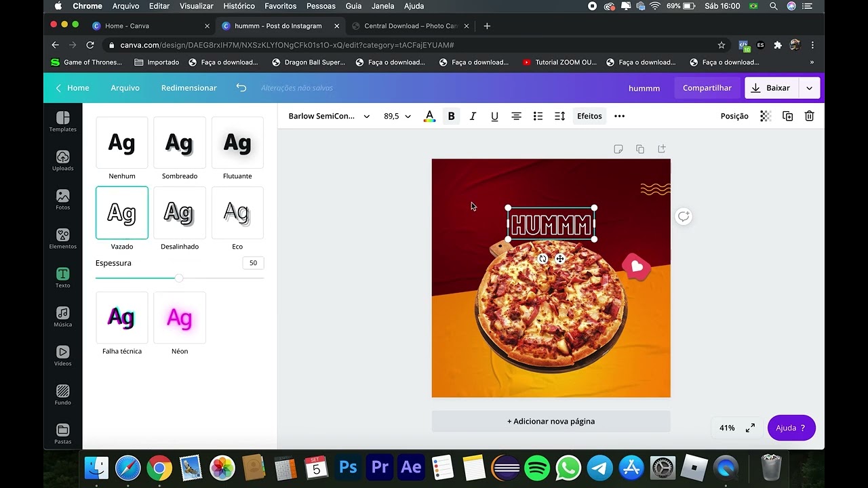The width and height of the screenshot is (868, 488).
Task: Click the comment bubble beside the canvas
Action: click(684, 216)
